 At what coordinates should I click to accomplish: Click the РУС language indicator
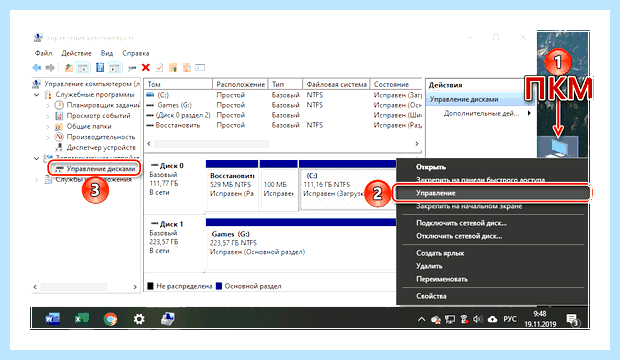coord(510,319)
